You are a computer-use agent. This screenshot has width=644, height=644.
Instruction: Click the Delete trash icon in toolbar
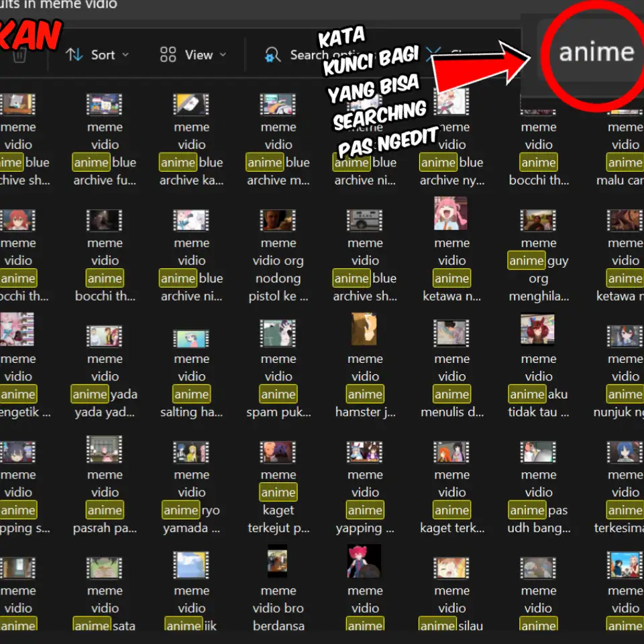[x=19, y=56]
